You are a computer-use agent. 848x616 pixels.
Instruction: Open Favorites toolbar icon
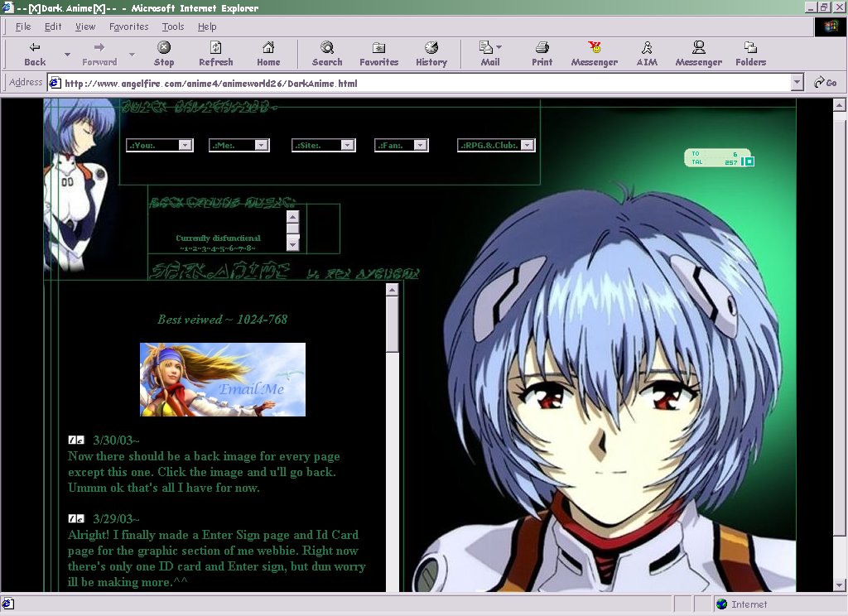tap(378, 48)
